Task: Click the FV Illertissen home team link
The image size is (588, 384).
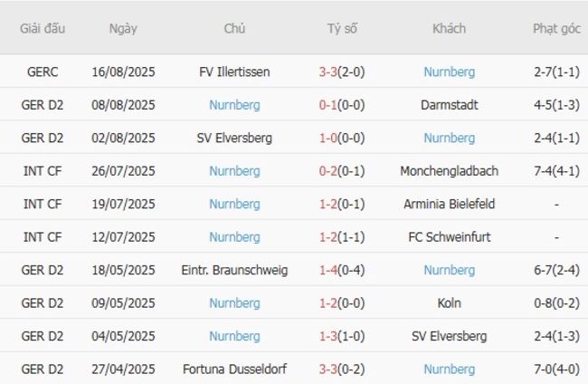Action: click(234, 72)
